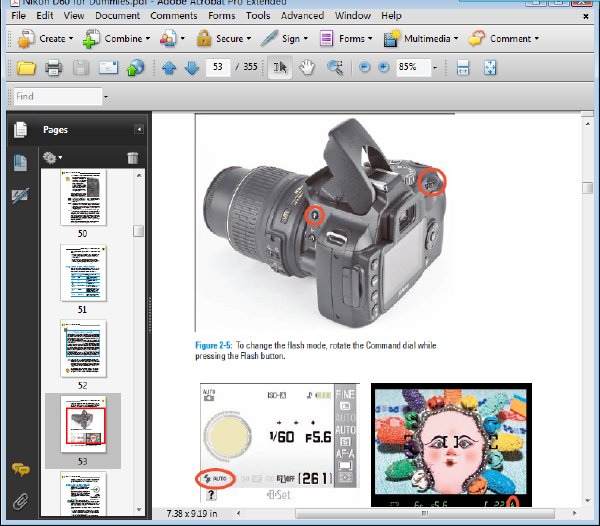The height and width of the screenshot is (526, 600).
Task: Open the View menu
Action: [73, 16]
